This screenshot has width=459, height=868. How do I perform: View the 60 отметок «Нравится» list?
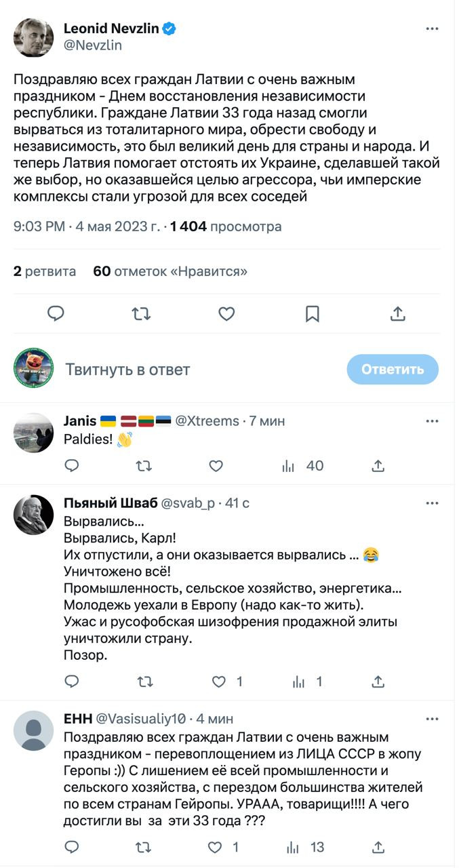coord(170,271)
